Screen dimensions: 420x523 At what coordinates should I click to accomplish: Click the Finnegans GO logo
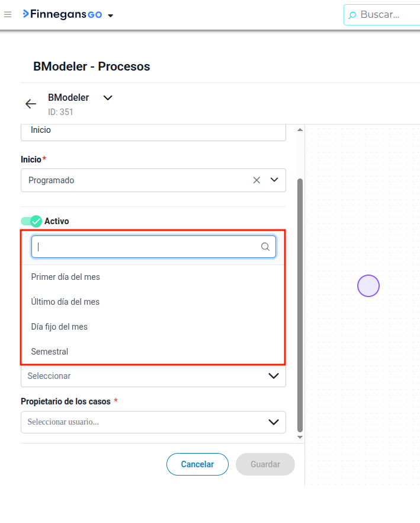point(62,14)
